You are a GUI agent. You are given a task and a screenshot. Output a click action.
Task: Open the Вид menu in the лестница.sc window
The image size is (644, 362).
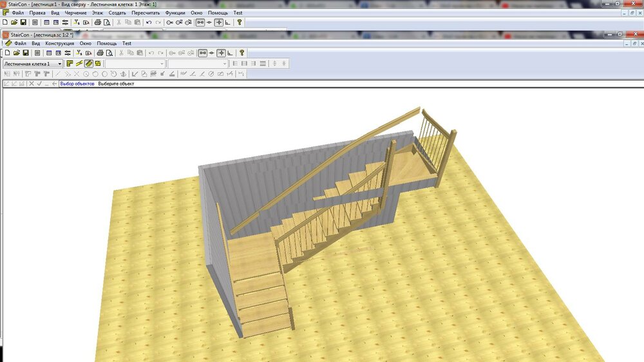(35, 43)
